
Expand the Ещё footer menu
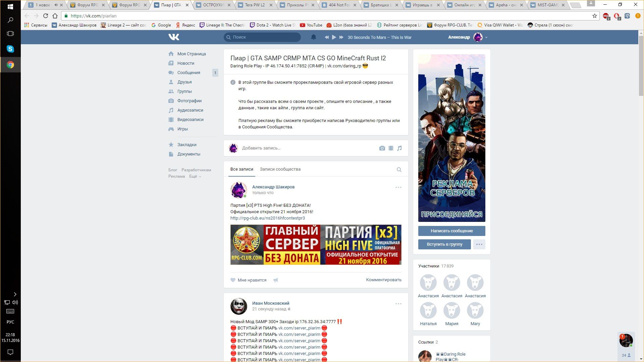195,176
